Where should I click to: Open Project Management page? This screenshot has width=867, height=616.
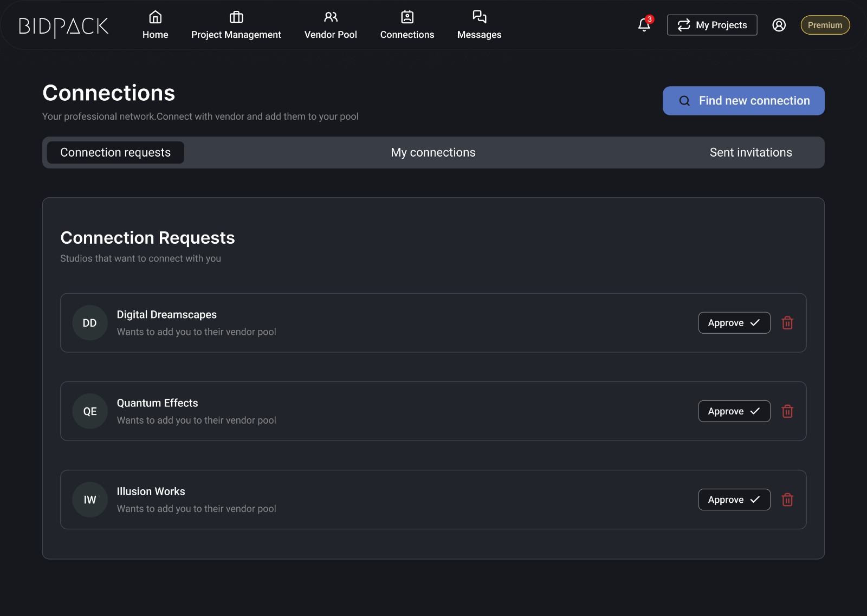point(236,25)
